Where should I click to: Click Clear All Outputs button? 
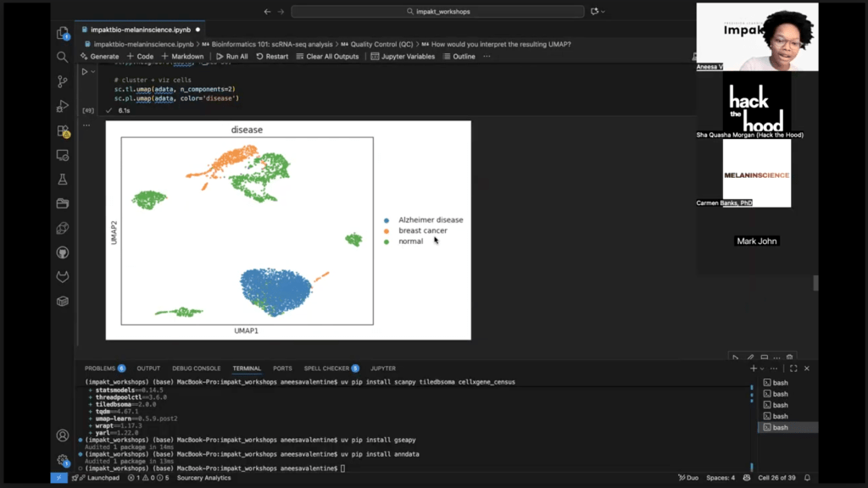tap(326, 57)
